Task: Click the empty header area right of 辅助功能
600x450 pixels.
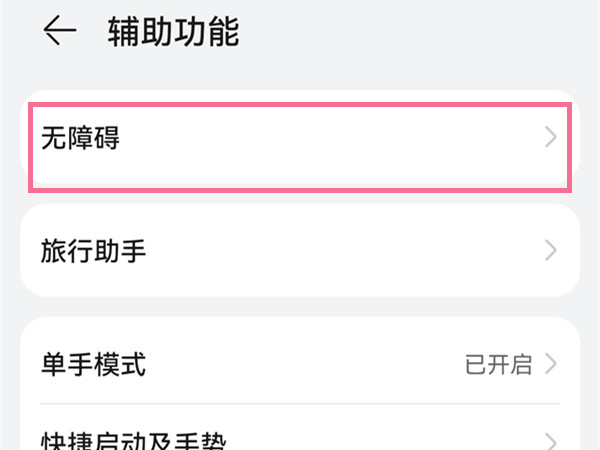Action: click(420, 32)
